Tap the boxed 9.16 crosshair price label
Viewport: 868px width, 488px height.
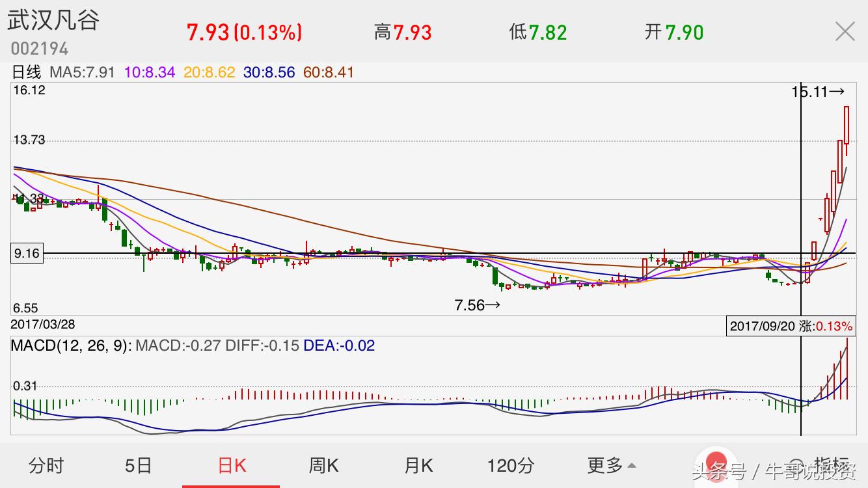pyautogui.click(x=27, y=254)
